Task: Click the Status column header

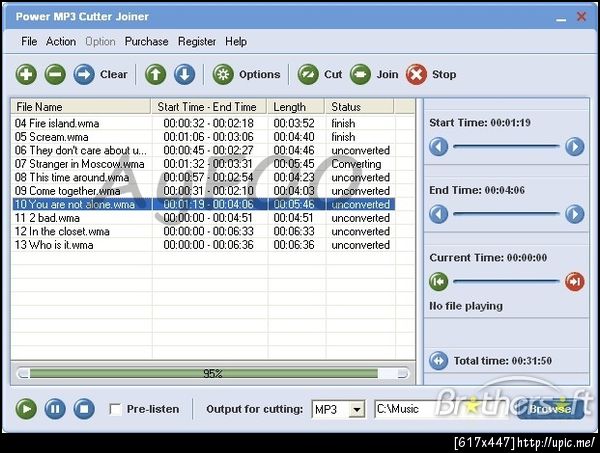Action: point(359,107)
